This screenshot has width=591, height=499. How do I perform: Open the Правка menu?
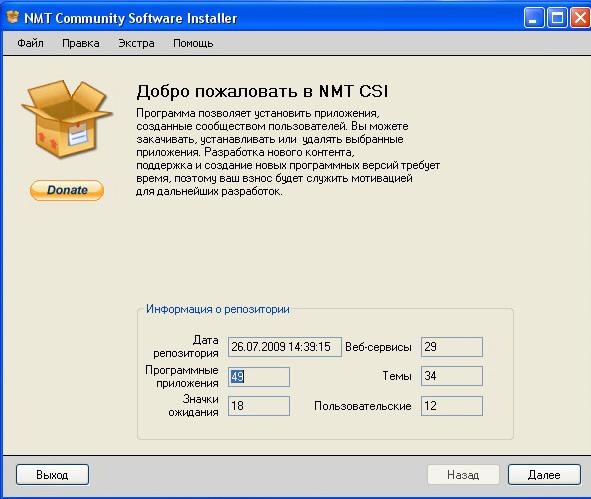(x=81, y=43)
